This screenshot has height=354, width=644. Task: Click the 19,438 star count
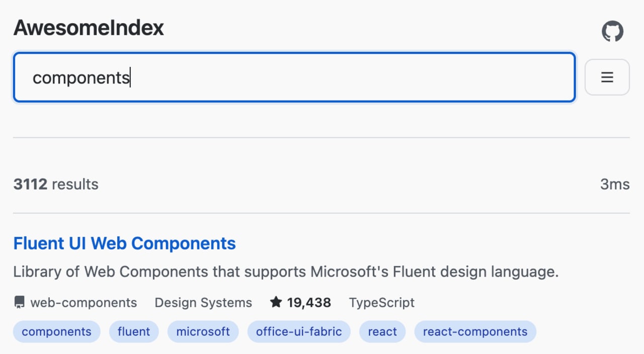[309, 303]
